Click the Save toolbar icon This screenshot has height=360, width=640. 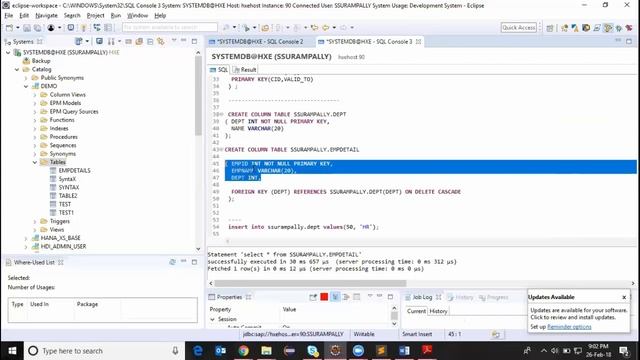[x=27, y=28]
